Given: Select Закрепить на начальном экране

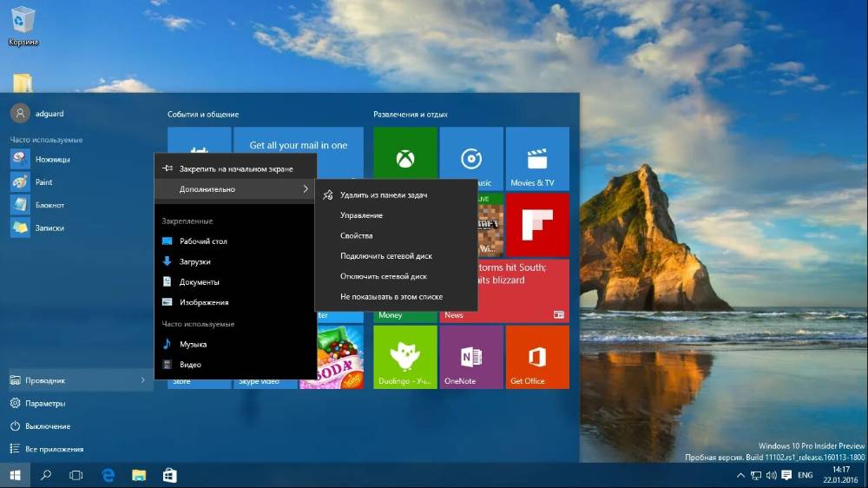Looking at the screenshot, I should (236, 168).
